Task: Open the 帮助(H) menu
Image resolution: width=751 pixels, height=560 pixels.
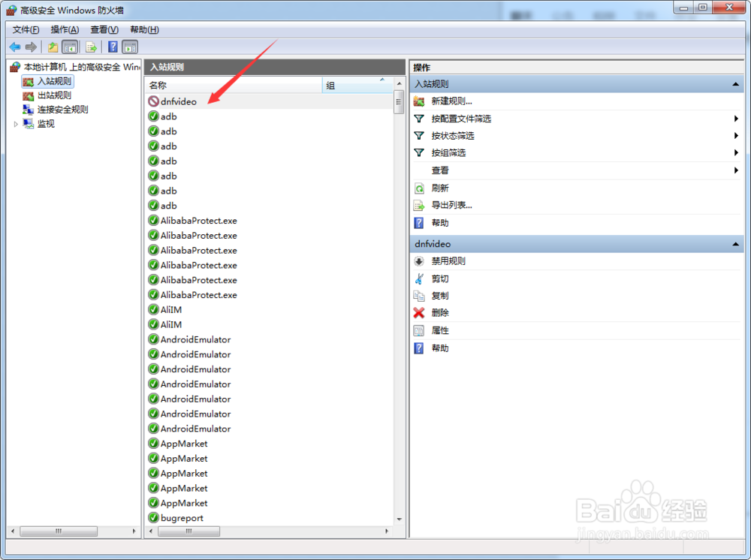Action: (x=144, y=30)
